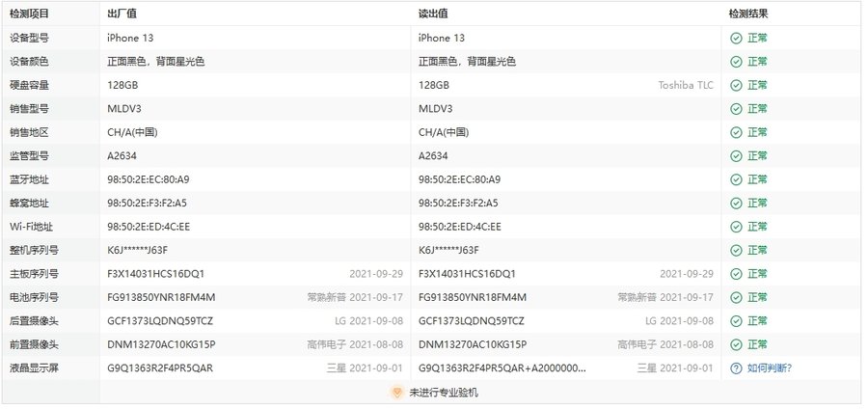Click the 正常 result for 主板序列号
Image resolution: width=868 pixels, height=409 pixels.
(757, 274)
